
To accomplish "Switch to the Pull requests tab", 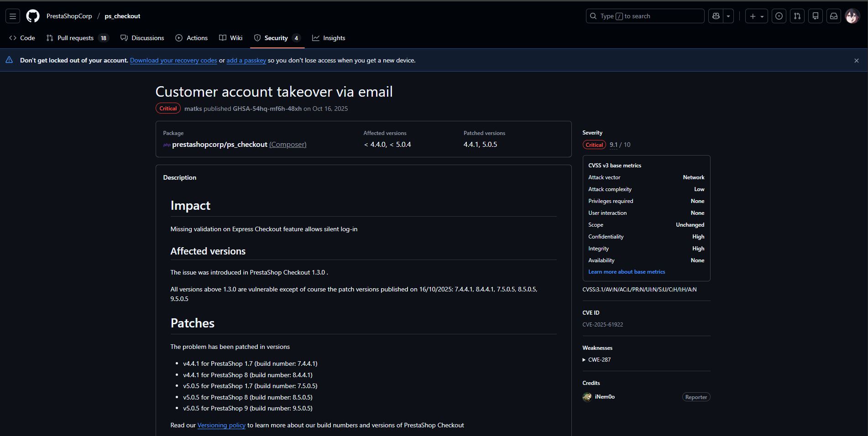I will (75, 38).
